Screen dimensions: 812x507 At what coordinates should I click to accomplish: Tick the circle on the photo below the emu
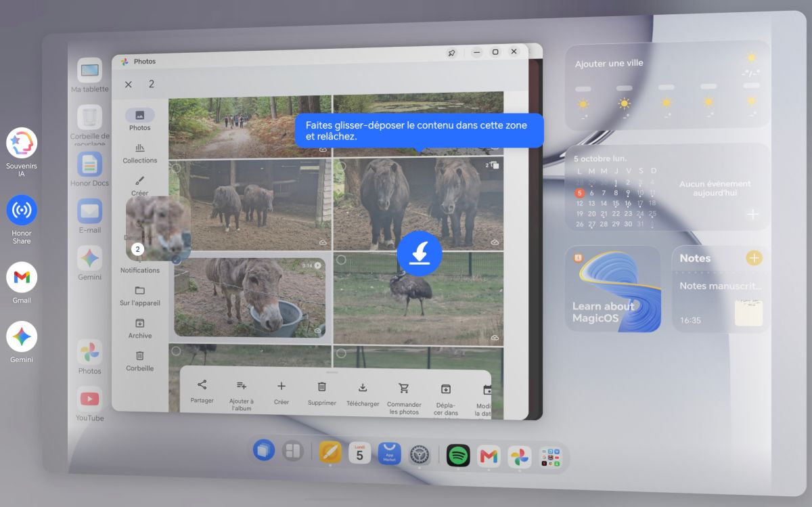pos(341,353)
